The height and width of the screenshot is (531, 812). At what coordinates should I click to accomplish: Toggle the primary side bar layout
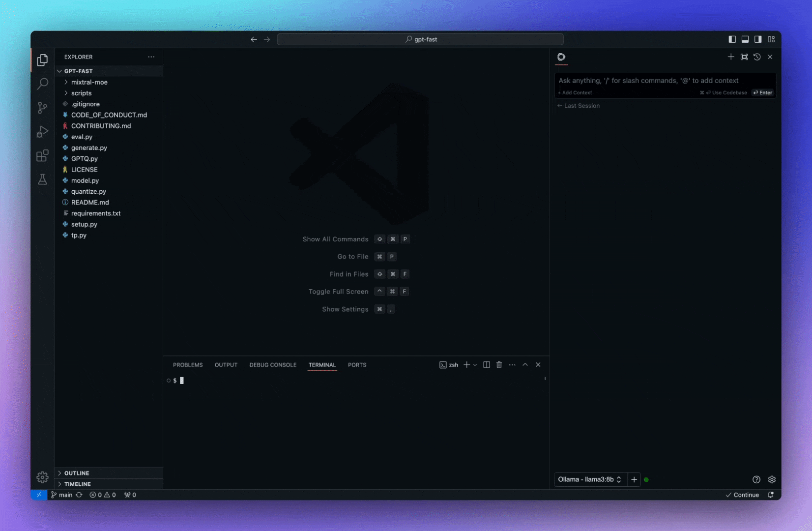point(732,39)
